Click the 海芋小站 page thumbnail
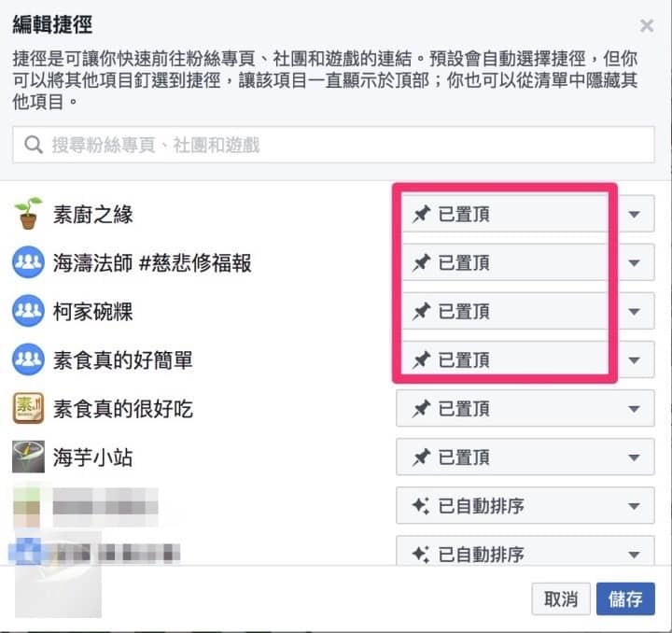The height and width of the screenshot is (633, 672). click(x=28, y=457)
